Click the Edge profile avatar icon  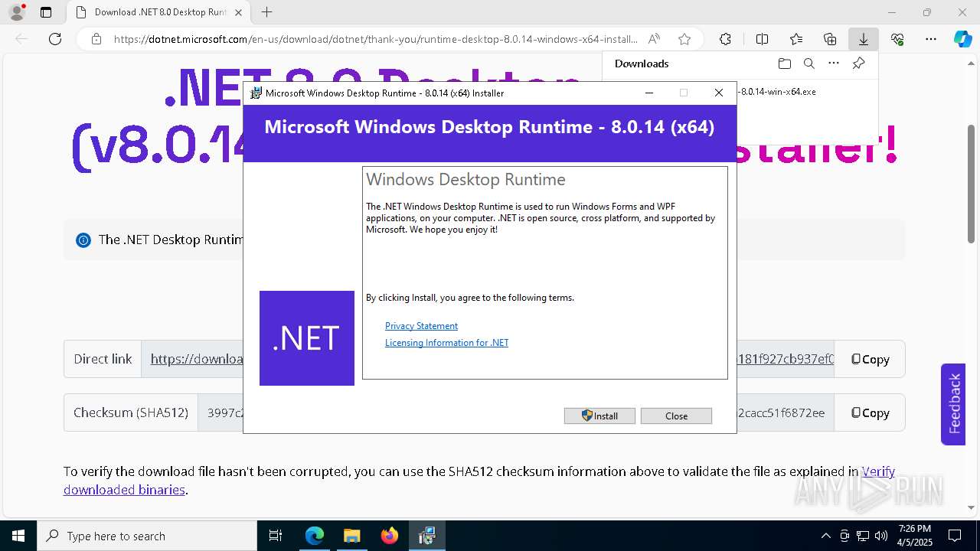coord(16,12)
